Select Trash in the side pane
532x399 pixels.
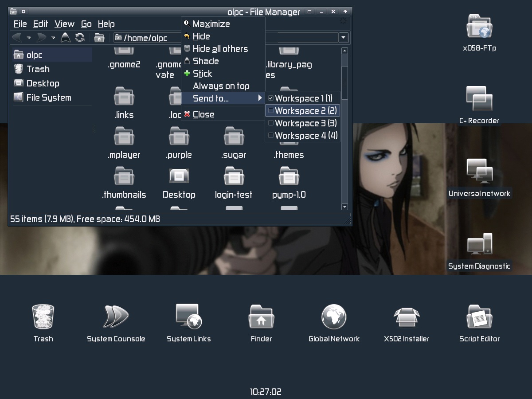(x=52, y=69)
